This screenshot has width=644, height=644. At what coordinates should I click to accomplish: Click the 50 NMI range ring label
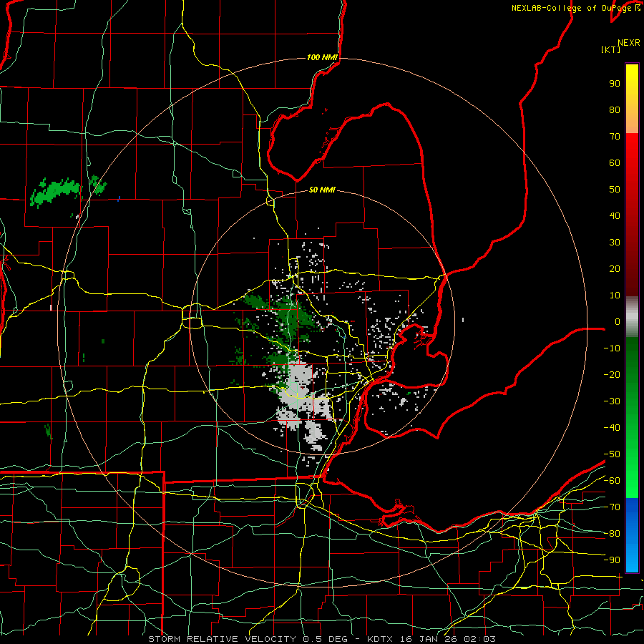tap(322, 190)
